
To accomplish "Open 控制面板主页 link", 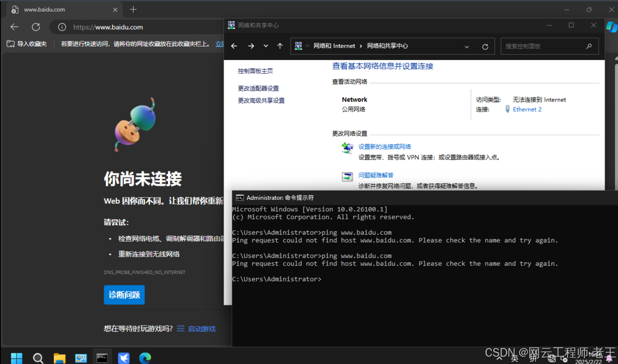I will point(255,71).
